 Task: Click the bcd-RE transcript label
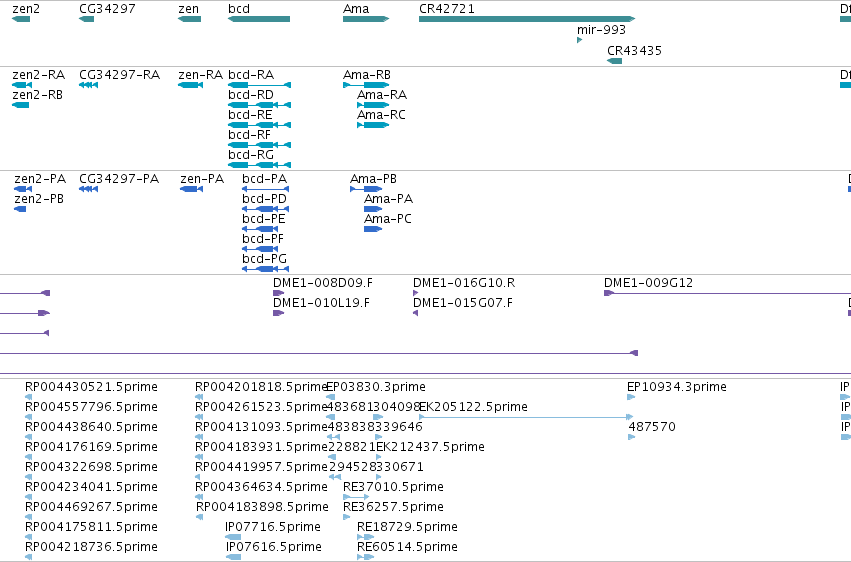tap(250, 114)
